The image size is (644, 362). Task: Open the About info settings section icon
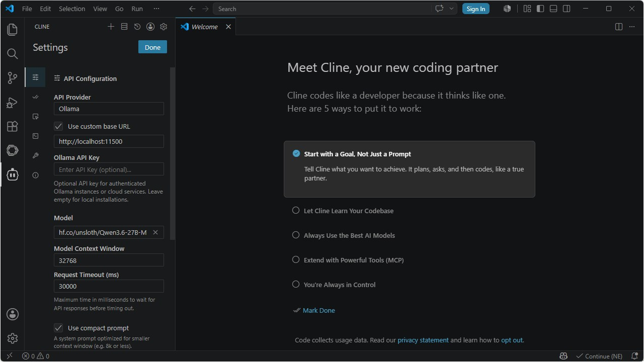point(35,175)
